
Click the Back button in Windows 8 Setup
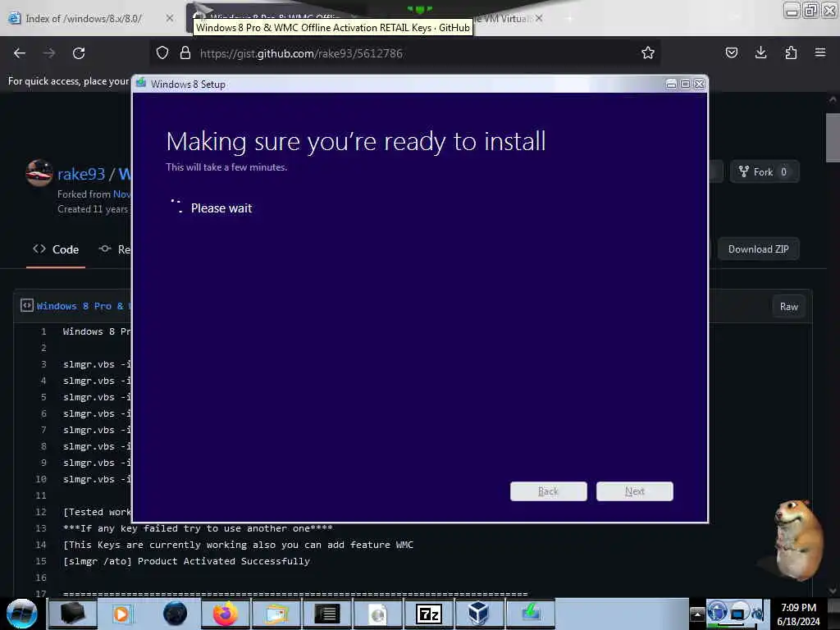(x=549, y=491)
